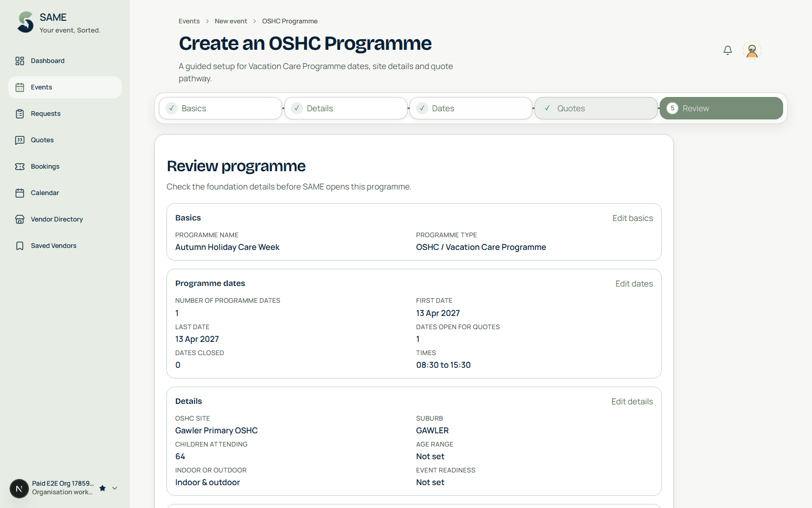Go to the Basics step
This screenshot has height=508, width=812.
(220, 108)
